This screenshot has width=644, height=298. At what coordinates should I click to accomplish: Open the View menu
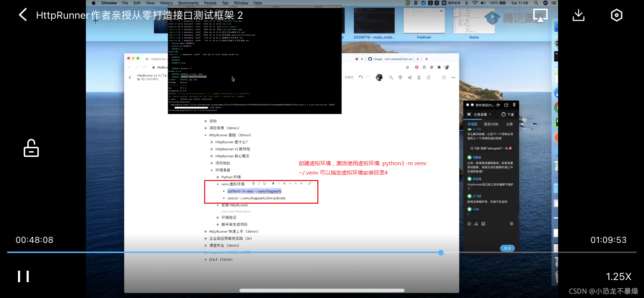150,3
